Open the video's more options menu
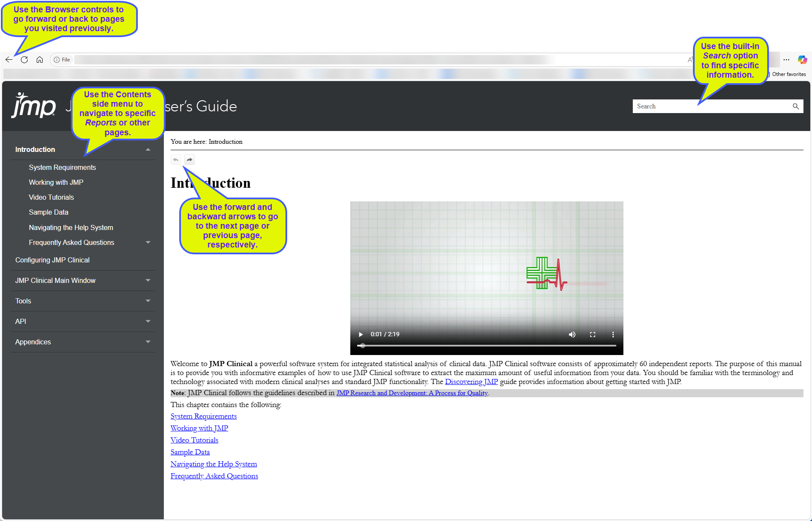Viewport: 812px width, 521px height. coord(613,334)
